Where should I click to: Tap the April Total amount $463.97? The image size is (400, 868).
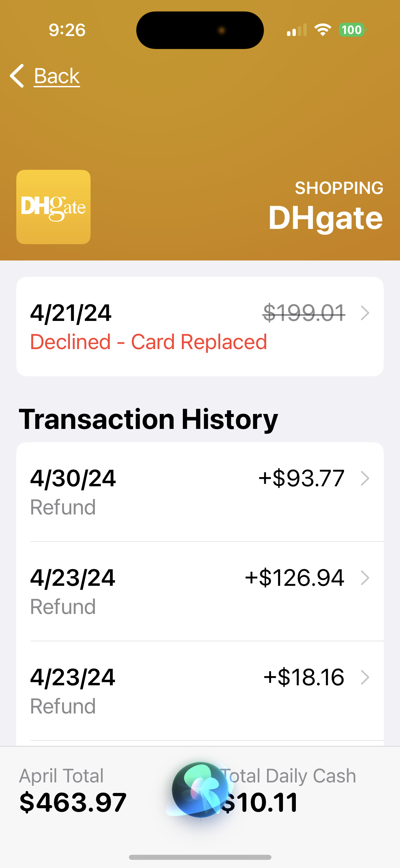coord(73,802)
